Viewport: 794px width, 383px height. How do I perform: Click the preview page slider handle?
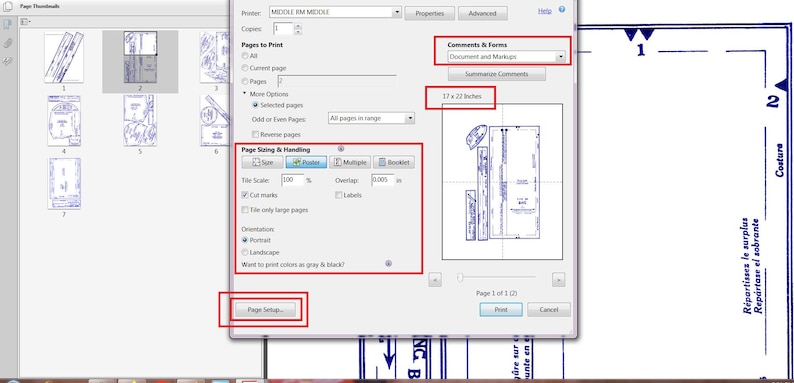pos(460,277)
